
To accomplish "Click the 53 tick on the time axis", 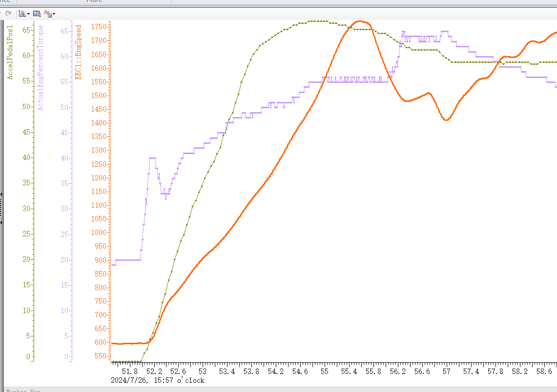I will tap(203, 372).
